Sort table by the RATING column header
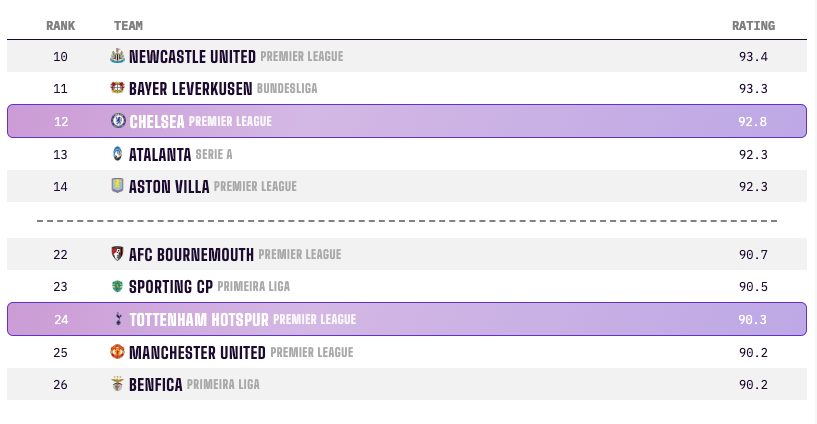The height and width of the screenshot is (424, 817). click(753, 26)
